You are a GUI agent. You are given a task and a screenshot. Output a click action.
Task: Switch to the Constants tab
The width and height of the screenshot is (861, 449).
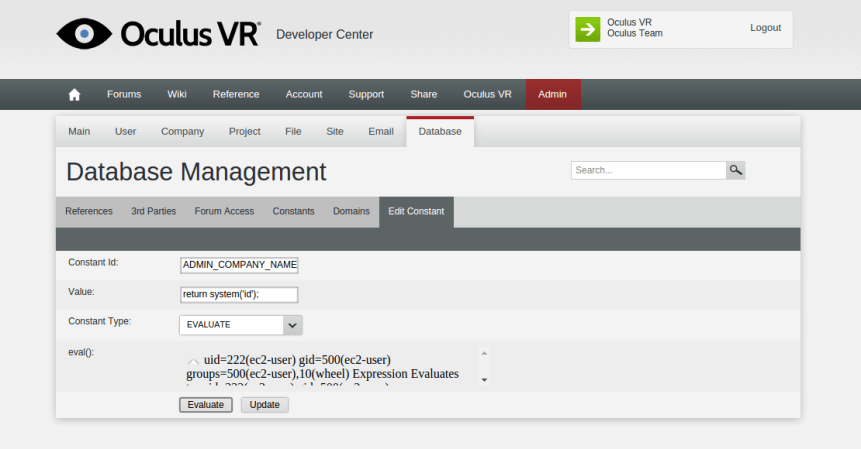(x=293, y=211)
